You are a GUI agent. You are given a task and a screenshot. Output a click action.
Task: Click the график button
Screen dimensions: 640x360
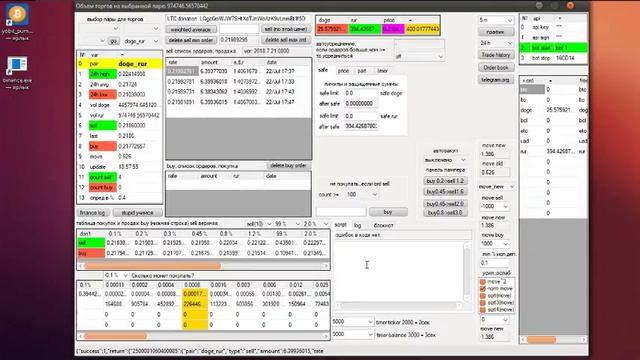point(496,32)
